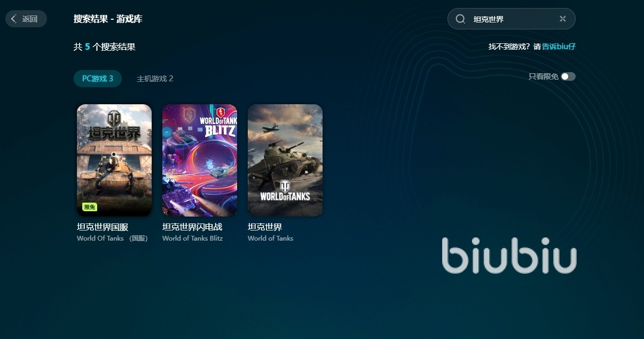Screen dimensions: 644x339
Task: Click the back arrow chevron icon
Action: [14, 19]
